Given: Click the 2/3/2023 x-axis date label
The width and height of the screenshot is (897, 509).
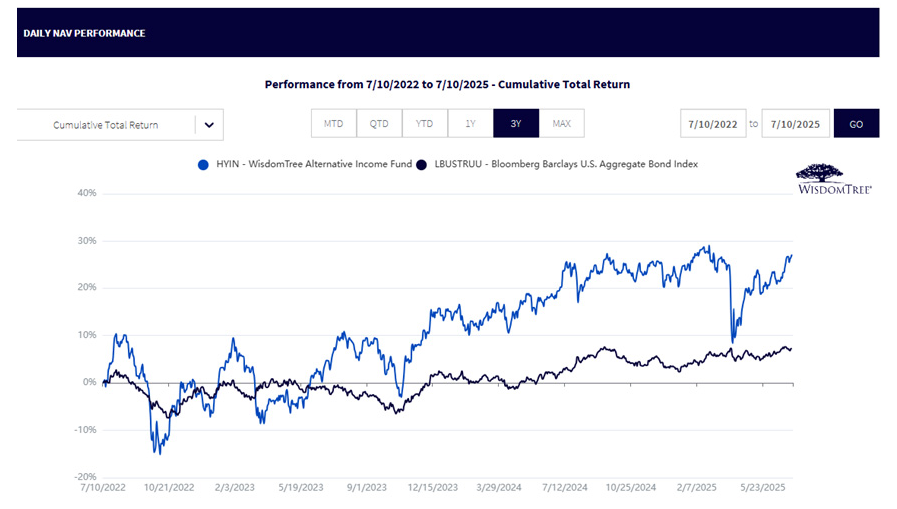Looking at the screenshot, I should pyautogui.click(x=235, y=488).
